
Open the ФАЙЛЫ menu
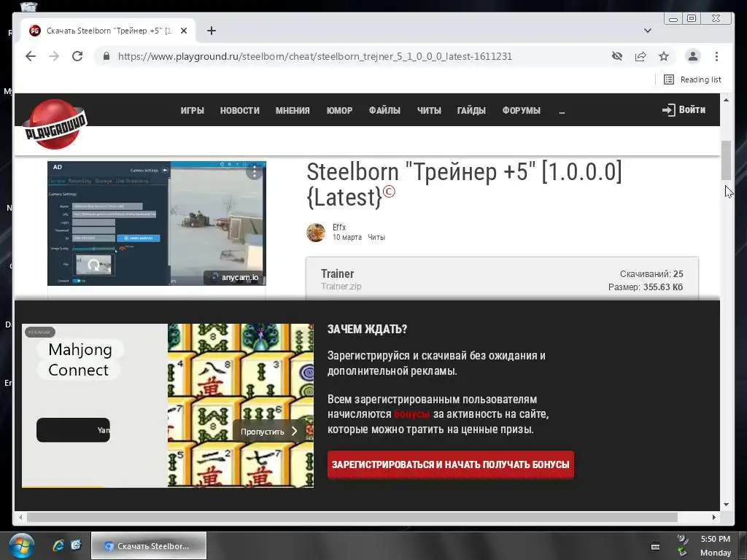(x=384, y=111)
